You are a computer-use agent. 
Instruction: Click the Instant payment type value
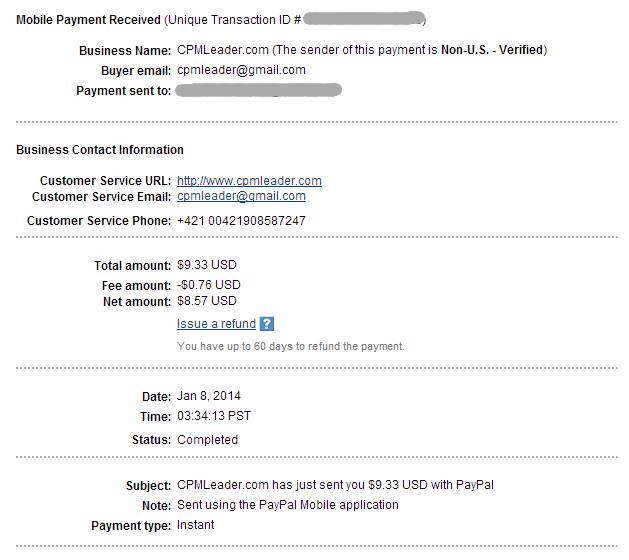(195, 525)
